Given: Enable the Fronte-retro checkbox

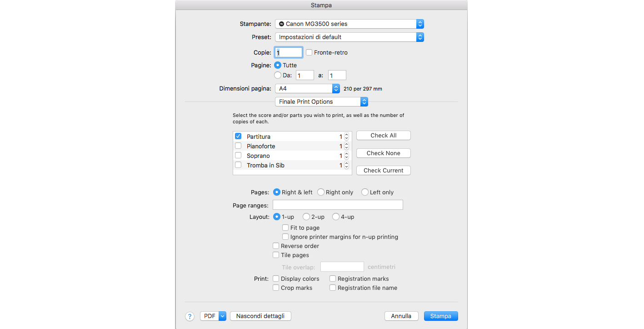Looking at the screenshot, I should [309, 52].
